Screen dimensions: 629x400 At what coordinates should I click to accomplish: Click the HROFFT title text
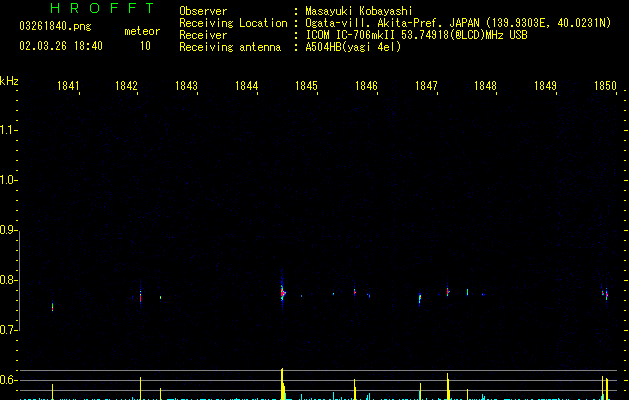click(103, 8)
